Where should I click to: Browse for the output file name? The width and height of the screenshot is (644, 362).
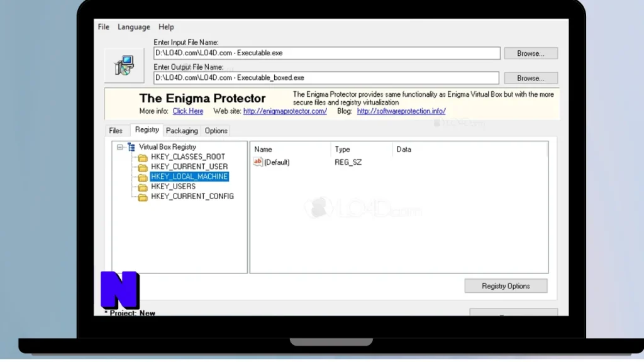(x=531, y=78)
